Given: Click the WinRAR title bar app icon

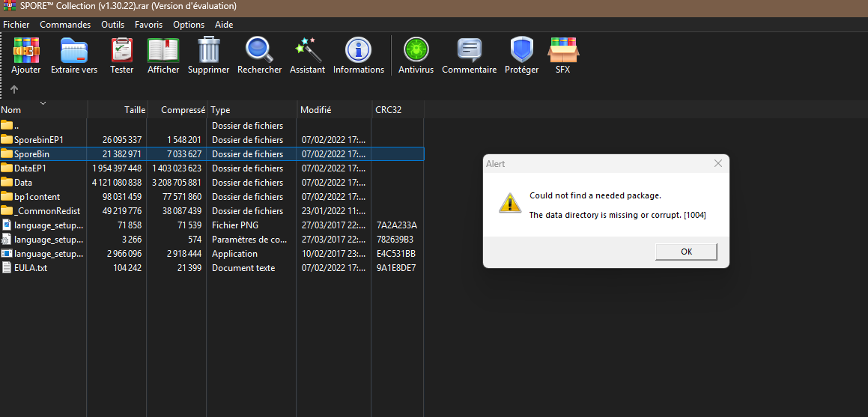Looking at the screenshot, I should pyautogui.click(x=9, y=6).
